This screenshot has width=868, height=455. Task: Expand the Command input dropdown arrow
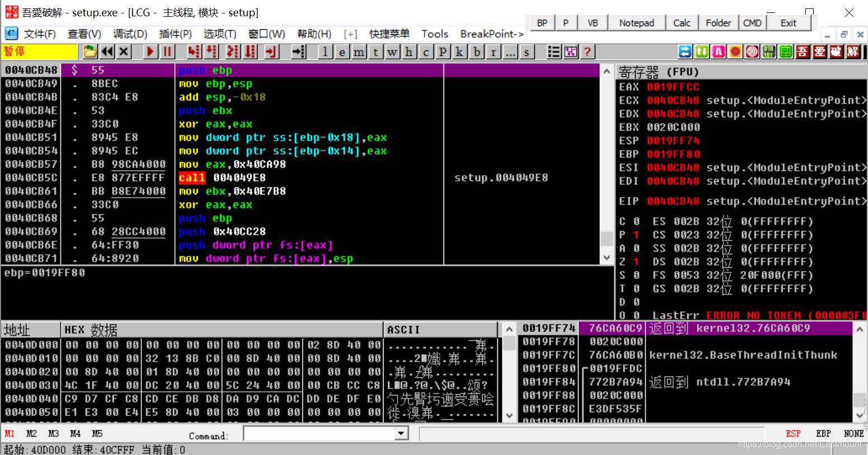[402, 433]
